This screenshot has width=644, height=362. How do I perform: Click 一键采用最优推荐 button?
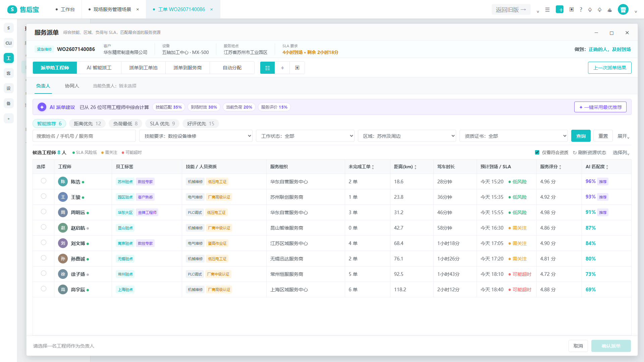click(600, 107)
